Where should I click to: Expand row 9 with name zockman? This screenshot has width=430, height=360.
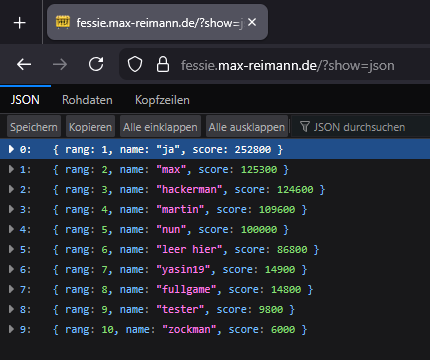[x=11, y=329]
